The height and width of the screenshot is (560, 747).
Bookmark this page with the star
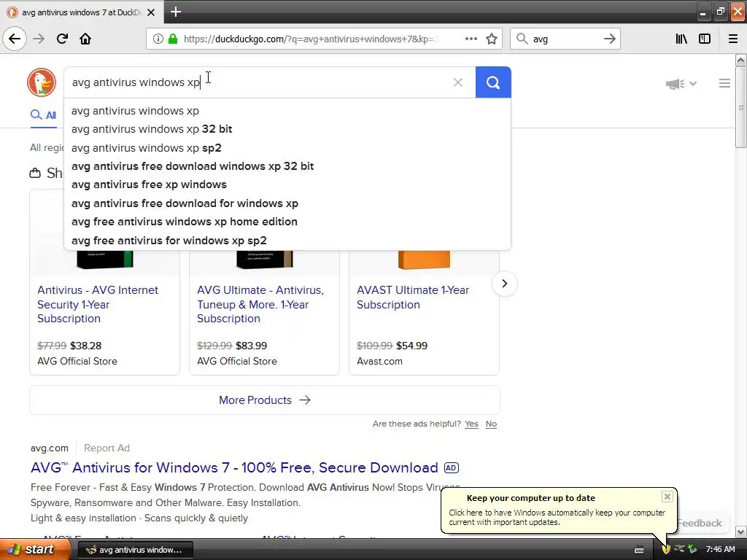click(492, 39)
